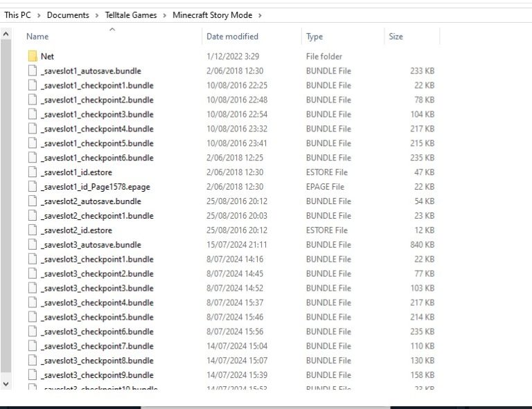
Task: Select _saveslot2_id.estore file name
Action: pyautogui.click(x=76, y=230)
